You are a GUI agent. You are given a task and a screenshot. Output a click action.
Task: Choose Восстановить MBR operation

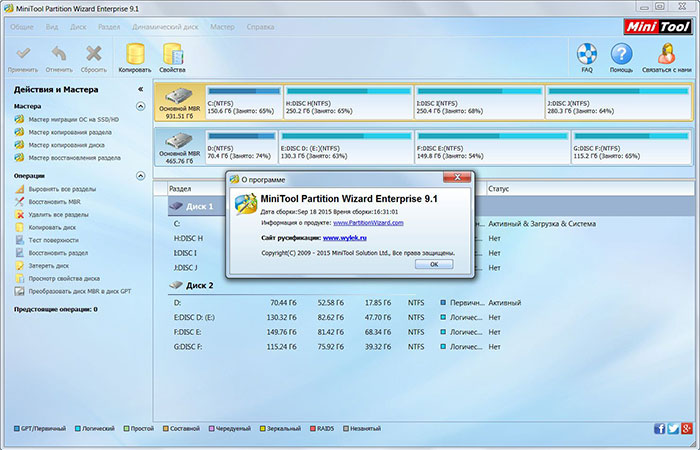click(48, 202)
